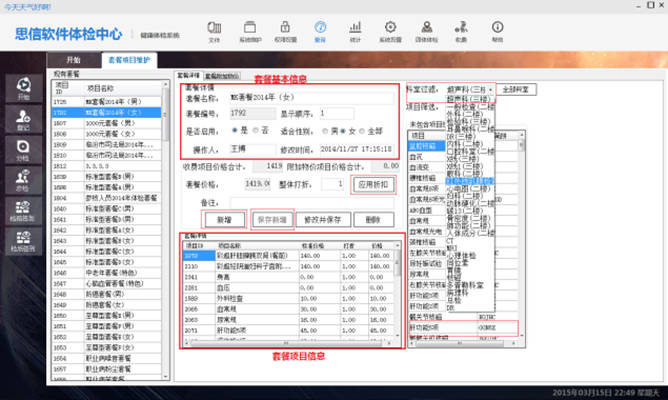The width and height of the screenshot is (668, 400).
Task: Click the 检前咨询 sidebar button
Action: click(24, 210)
